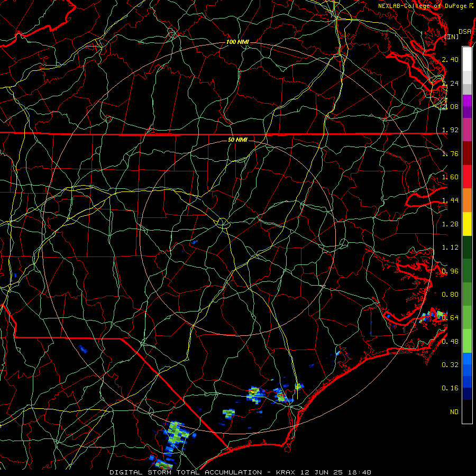
Task: Click the 0.48 legend value
Action: (x=450, y=342)
